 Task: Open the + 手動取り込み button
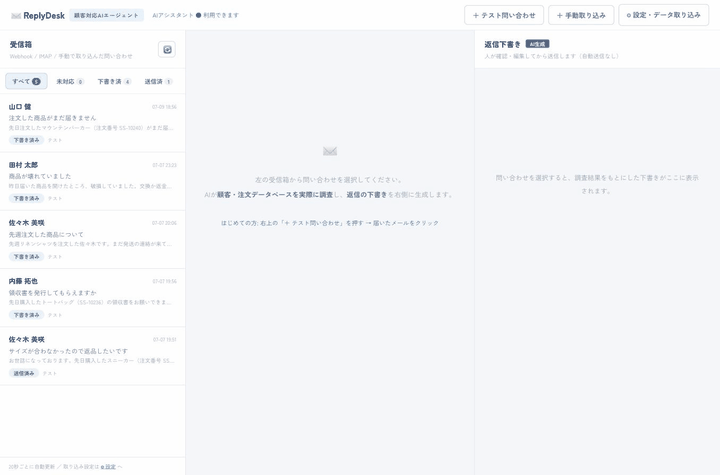pyautogui.click(x=581, y=15)
